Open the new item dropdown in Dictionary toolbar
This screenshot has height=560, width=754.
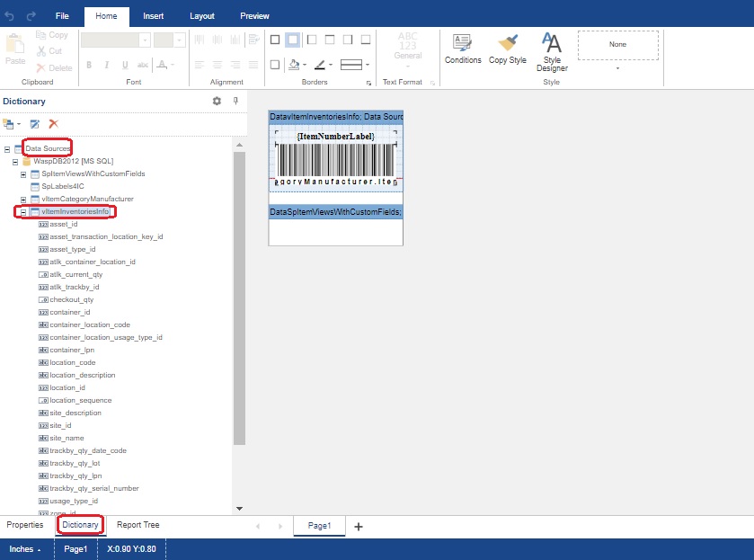pos(12,124)
